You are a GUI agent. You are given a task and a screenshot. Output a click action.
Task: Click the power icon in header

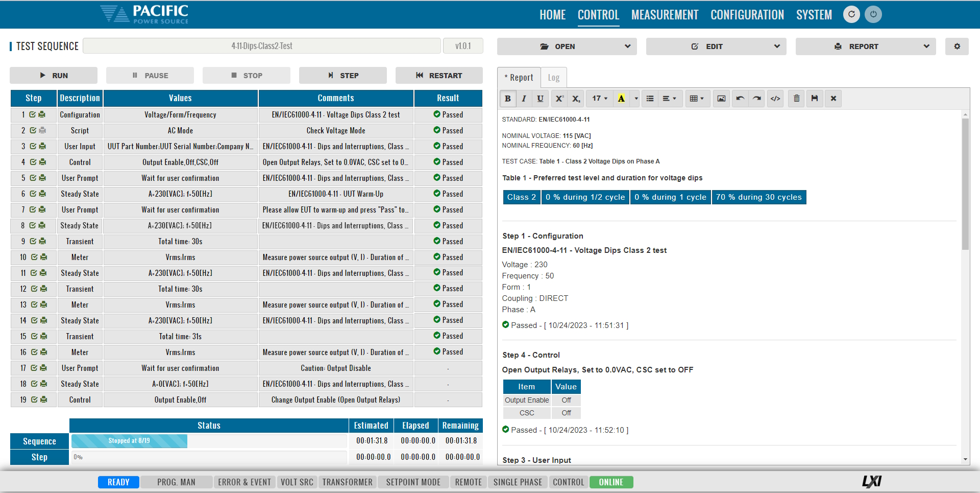pyautogui.click(x=873, y=14)
